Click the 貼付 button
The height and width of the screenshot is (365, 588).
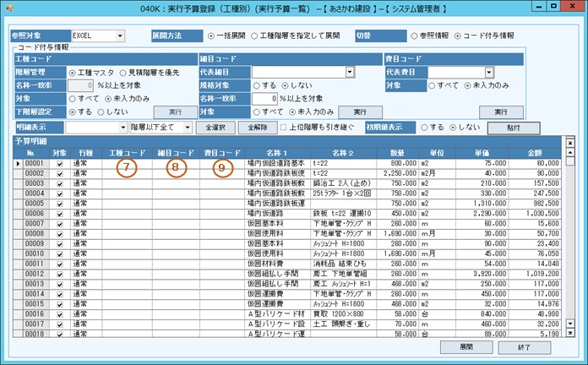coord(513,128)
